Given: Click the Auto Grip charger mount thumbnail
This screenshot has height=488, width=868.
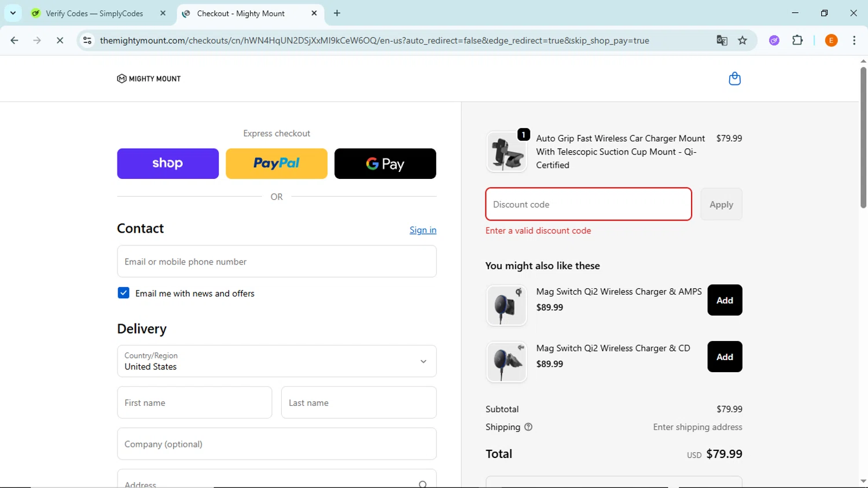Looking at the screenshot, I should [506, 152].
